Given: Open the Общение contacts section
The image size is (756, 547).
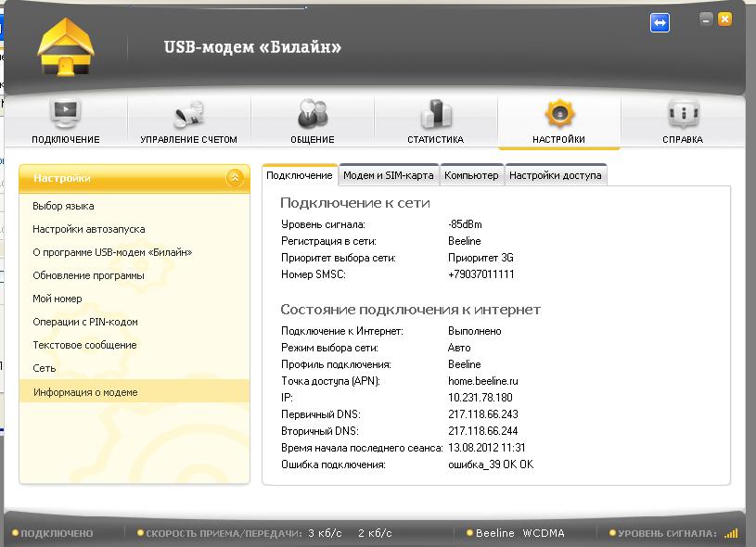Looking at the screenshot, I should (x=313, y=121).
